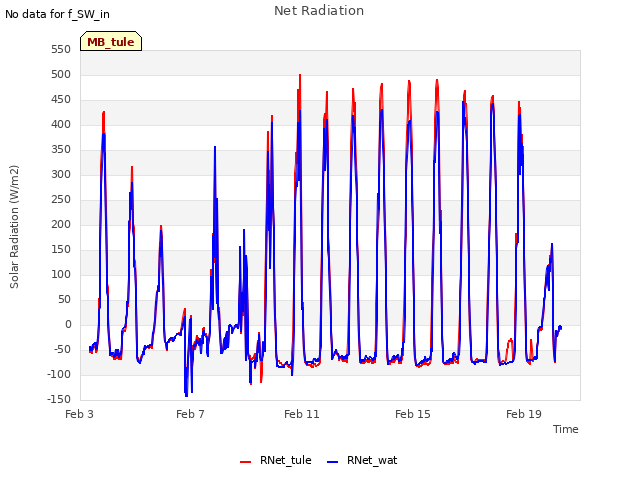Click the 50 y-axis tick label
640x480 pixels.
click(64, 299)
